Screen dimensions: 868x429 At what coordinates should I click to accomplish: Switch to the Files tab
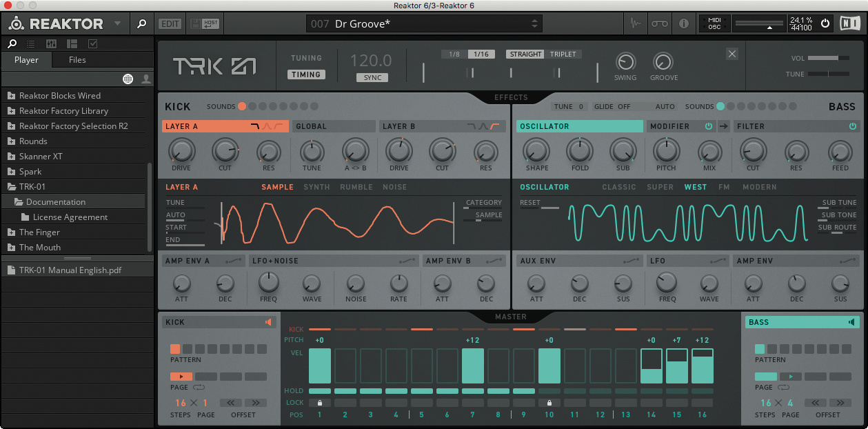click(x=77, y=60)
